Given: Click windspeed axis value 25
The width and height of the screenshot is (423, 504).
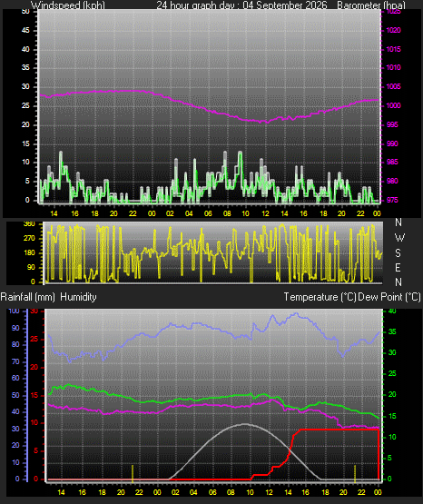Looking at the screenshot, I should [x=25, y=105].
